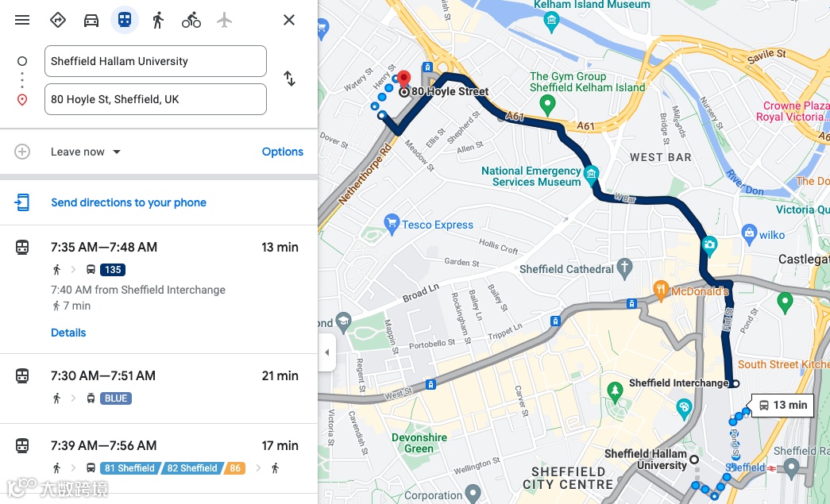
Task: Select the 7:30 AM BLUE tram route
Action: coord(159,388)
